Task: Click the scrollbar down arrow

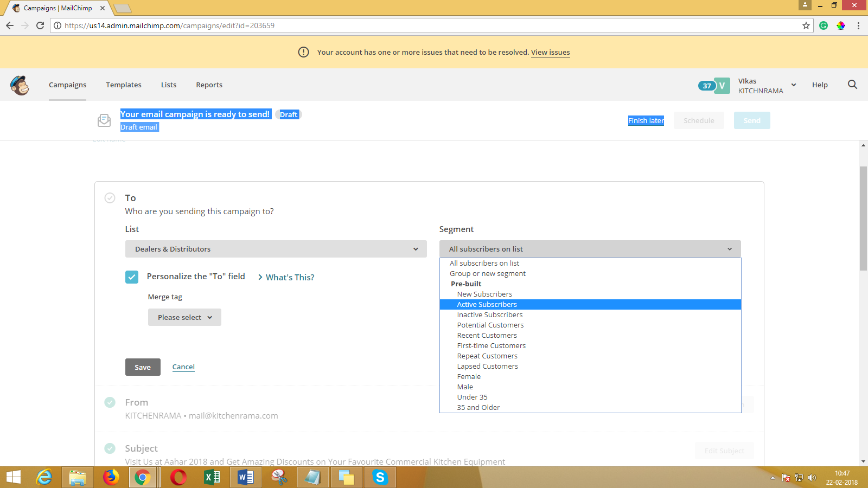Action: point(863,461)
